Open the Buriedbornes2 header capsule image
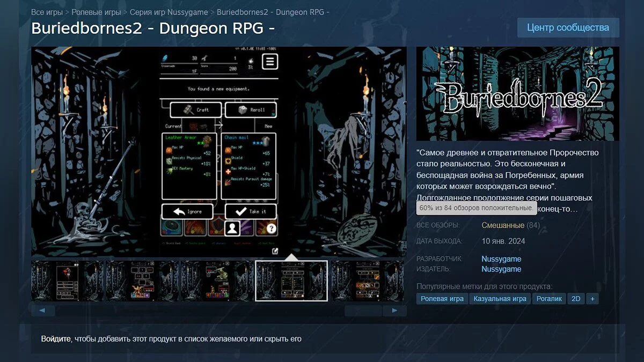 (517, 94)
